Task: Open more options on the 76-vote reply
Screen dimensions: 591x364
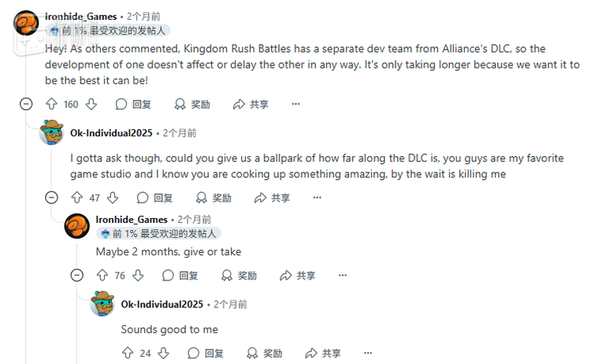Action: pos(343,276)
